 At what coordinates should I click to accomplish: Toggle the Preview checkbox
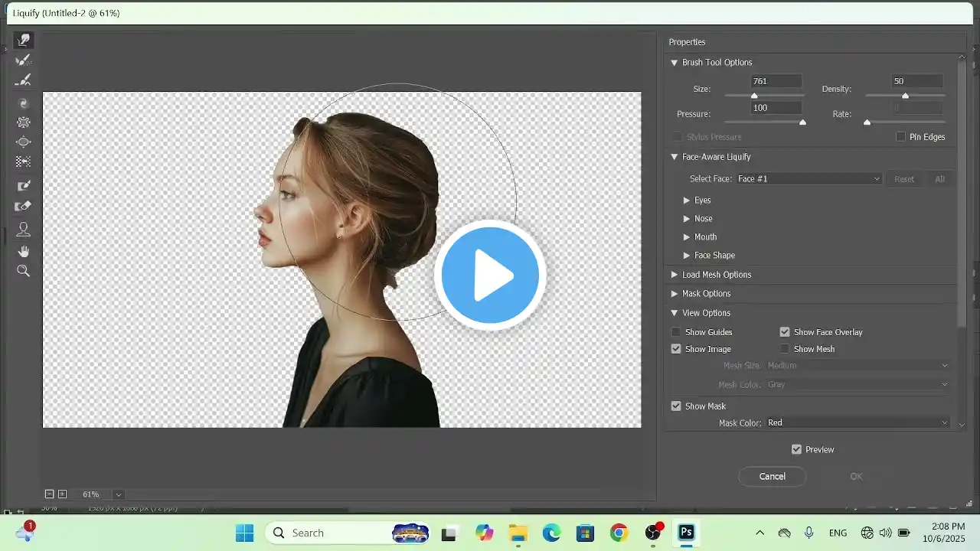pos(796,449)
